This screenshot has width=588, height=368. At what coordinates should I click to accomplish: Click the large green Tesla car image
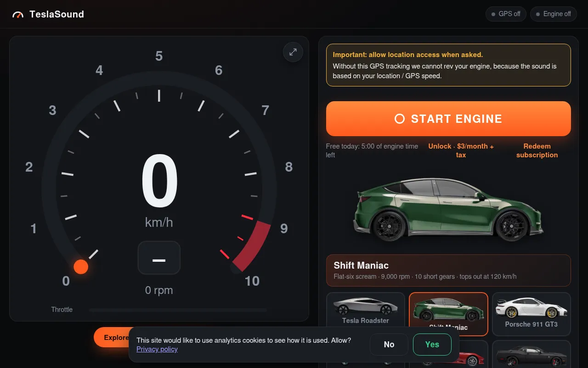click(x=448, y=210)
